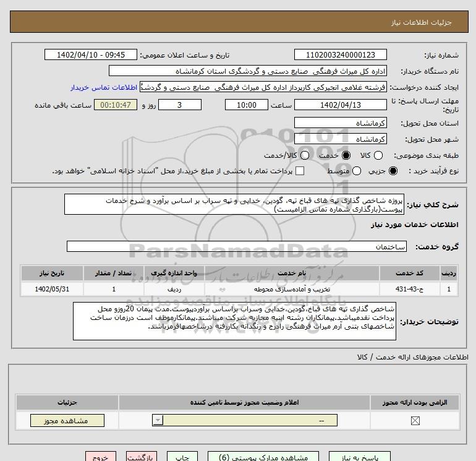Click the service group field ساختمان
This screenshot has height=461, width=476.
click(x=237, y=246)
